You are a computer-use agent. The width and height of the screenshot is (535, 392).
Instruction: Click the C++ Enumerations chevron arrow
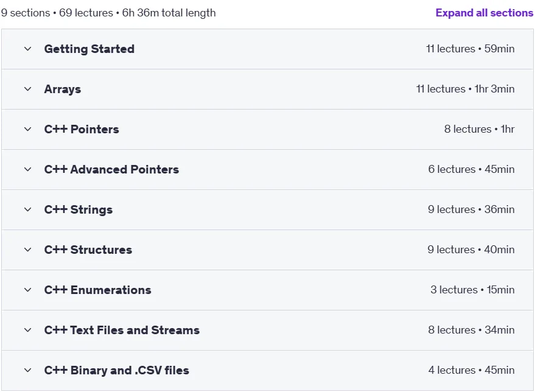[x=27, y=290]
